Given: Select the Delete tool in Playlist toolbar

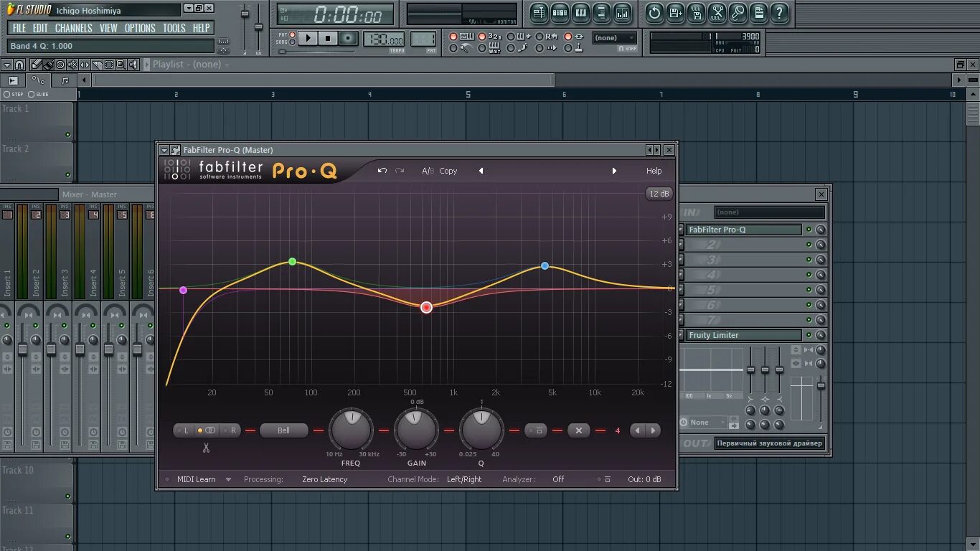Looking at the screenshot, I should coord(60,65).
